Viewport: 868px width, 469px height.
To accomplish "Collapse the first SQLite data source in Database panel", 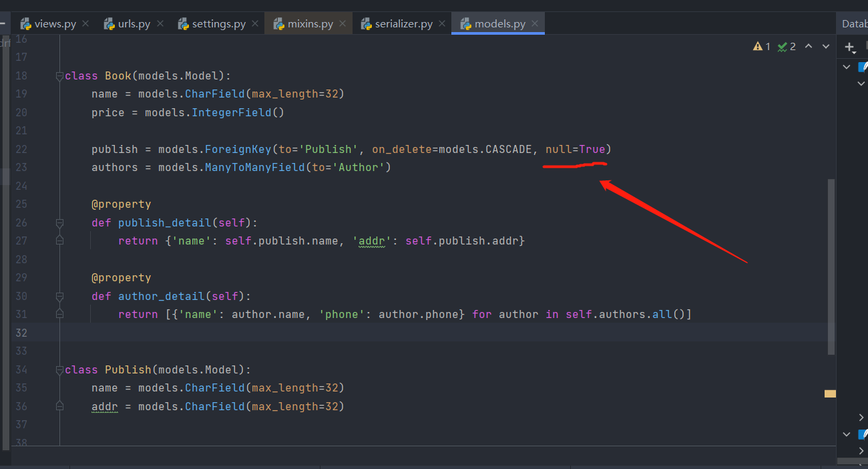I will click(847, 67).
